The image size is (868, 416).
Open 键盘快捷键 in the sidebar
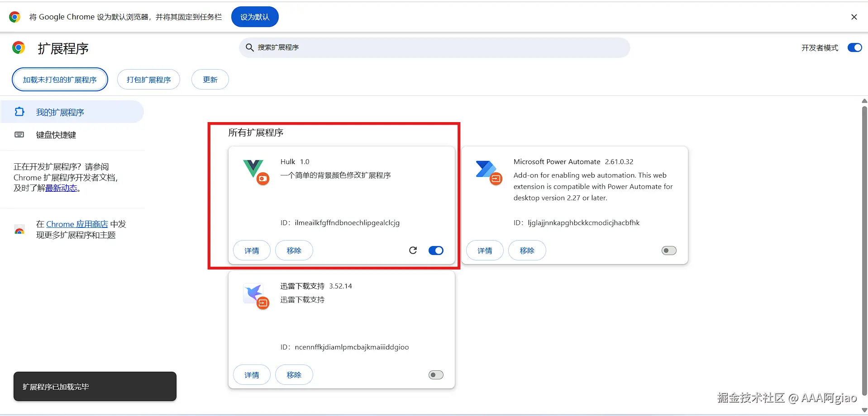(72, 135)
